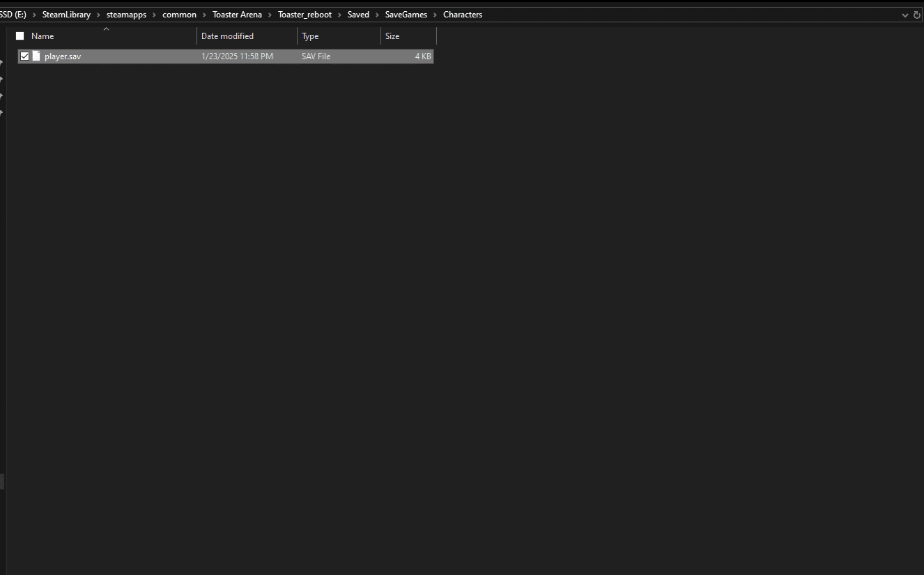Click the Characters breadcrumb segment
The image size is (924, 575).
pos(463,15)
